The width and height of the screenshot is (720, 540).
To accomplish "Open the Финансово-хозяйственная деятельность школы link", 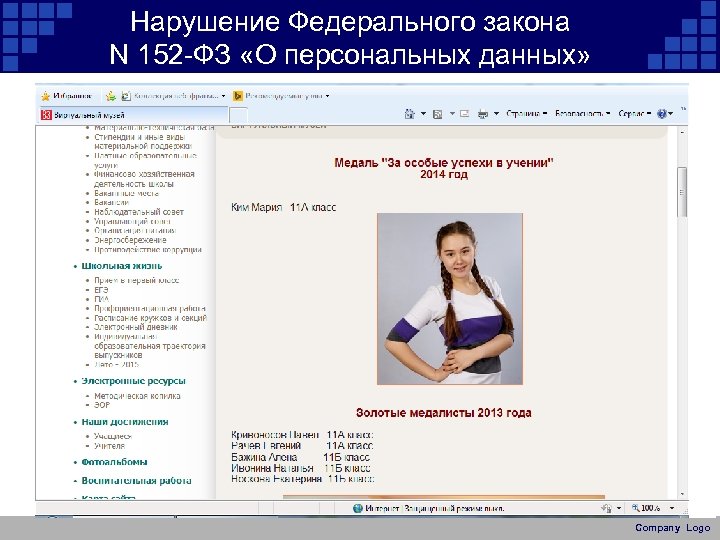I will click(144, 179).
